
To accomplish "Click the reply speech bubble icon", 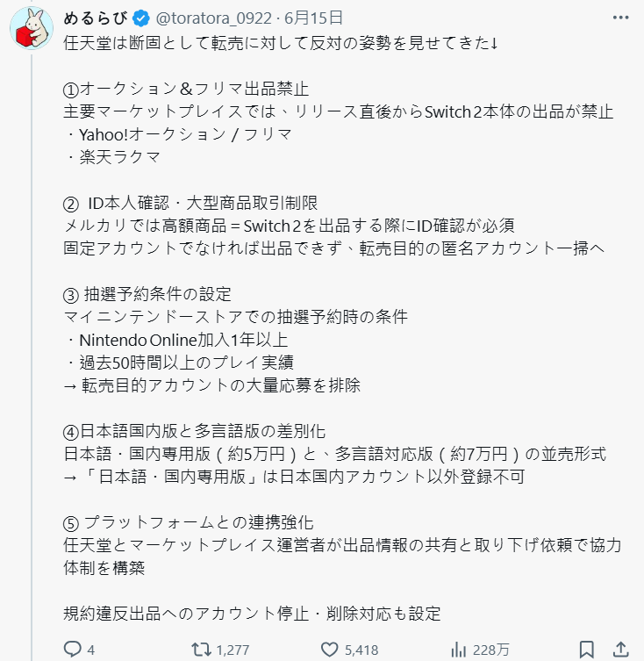I will 74,650.
